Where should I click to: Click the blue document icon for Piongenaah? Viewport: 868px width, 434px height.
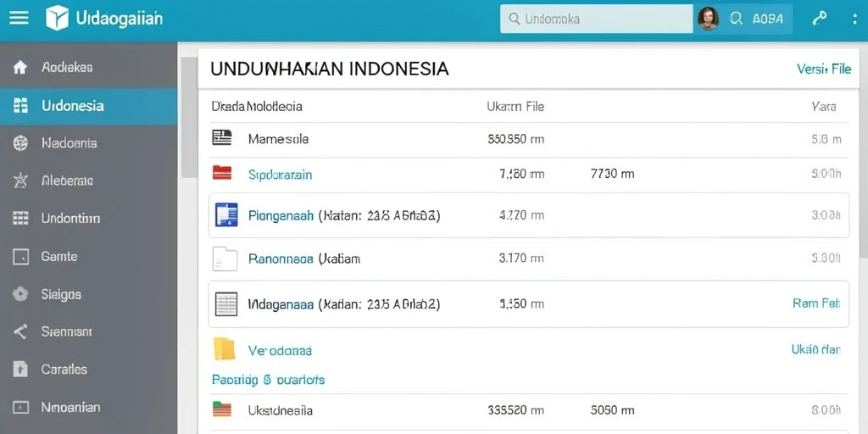tap(226, 214)
